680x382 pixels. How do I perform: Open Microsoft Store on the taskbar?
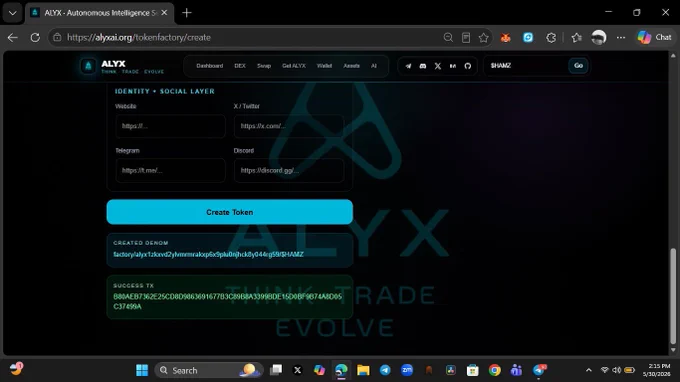pos(473,370)
